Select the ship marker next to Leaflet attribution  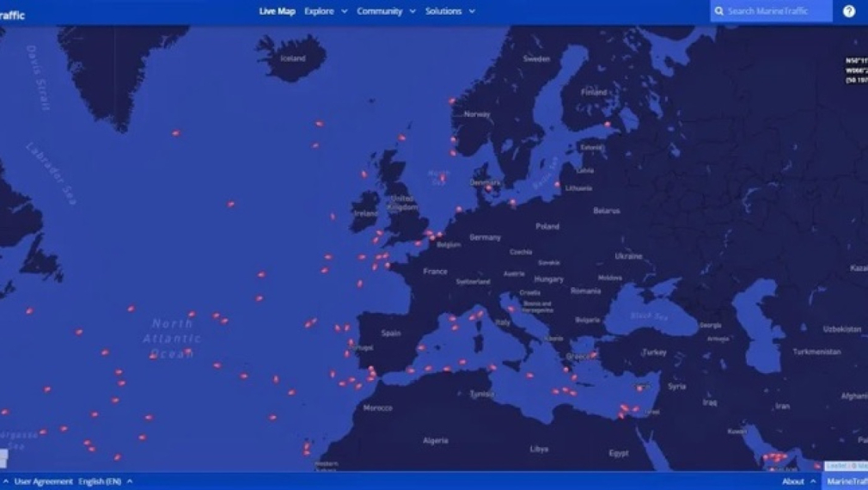pos(817,466)
